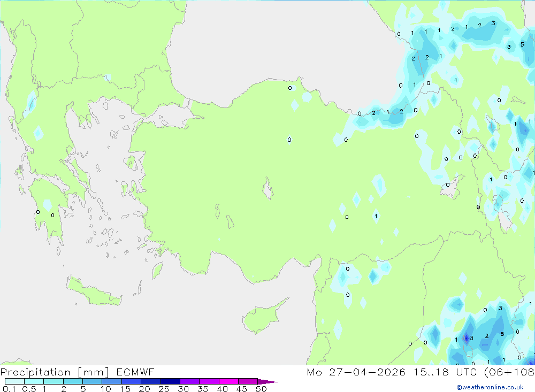Click the '50' legend scale label
This screenshot has height=392, width=535.
262,389
